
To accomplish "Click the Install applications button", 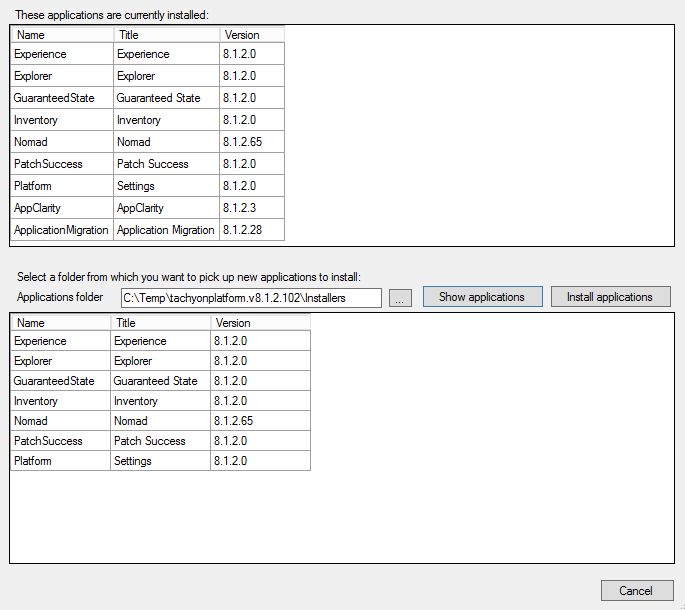I will [609, 297].
